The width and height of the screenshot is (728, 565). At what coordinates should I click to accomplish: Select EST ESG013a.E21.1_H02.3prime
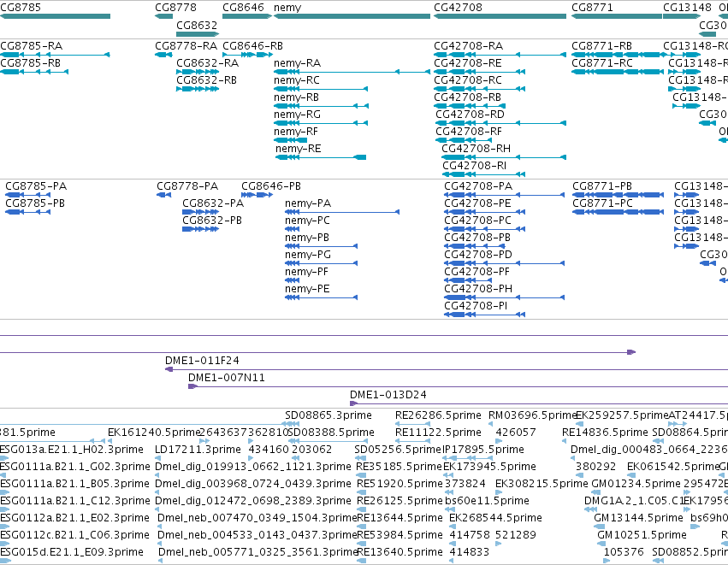[72, 450]
